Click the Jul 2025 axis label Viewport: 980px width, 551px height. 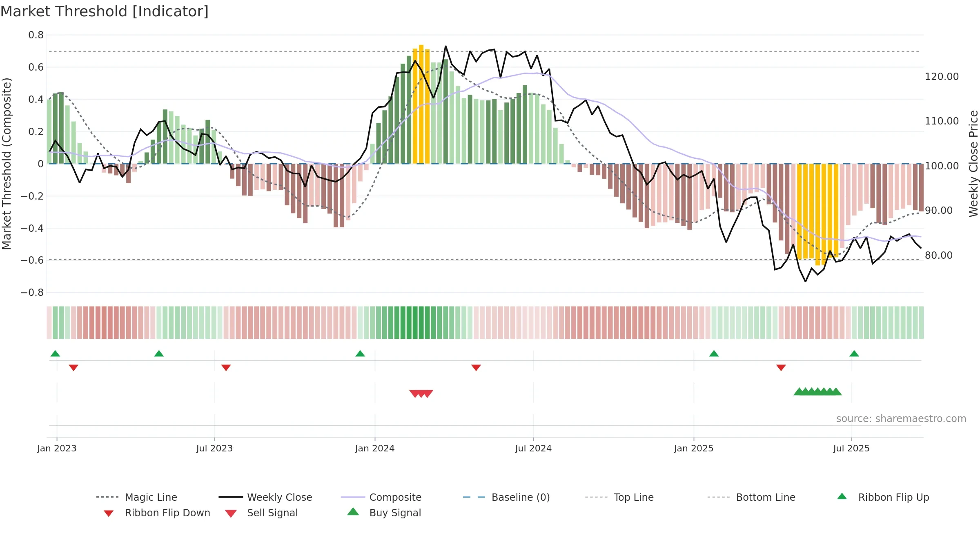pos(851,449)
